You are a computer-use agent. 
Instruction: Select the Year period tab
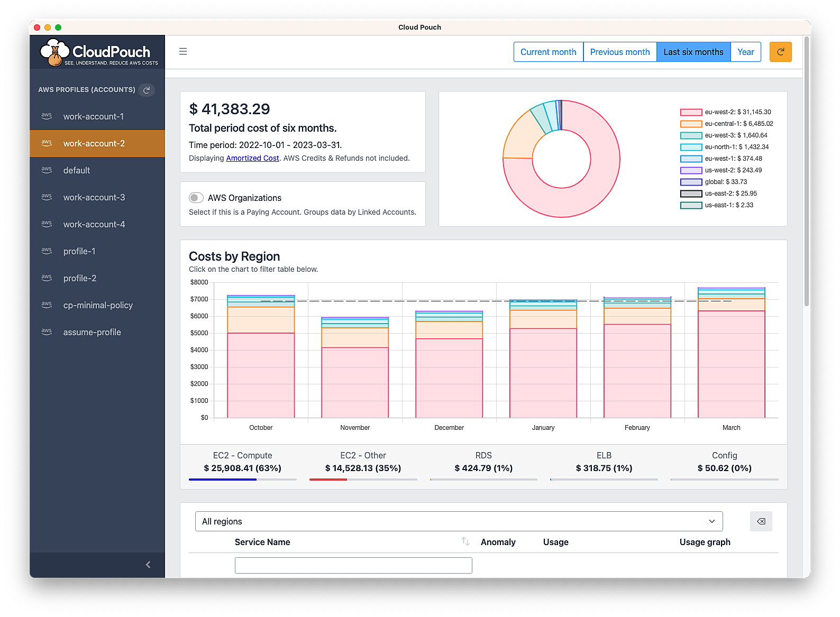click(x=746, y=52)
